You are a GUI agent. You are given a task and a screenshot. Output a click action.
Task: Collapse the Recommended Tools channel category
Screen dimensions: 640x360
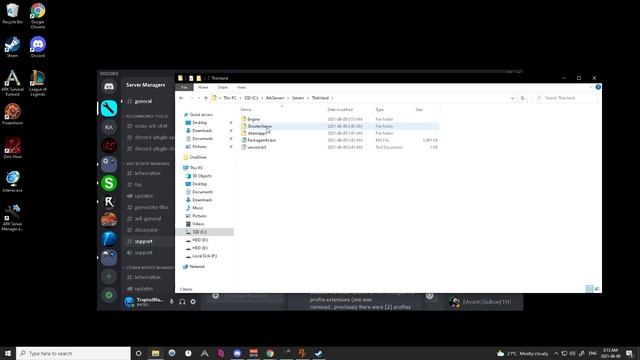(146, 116)
